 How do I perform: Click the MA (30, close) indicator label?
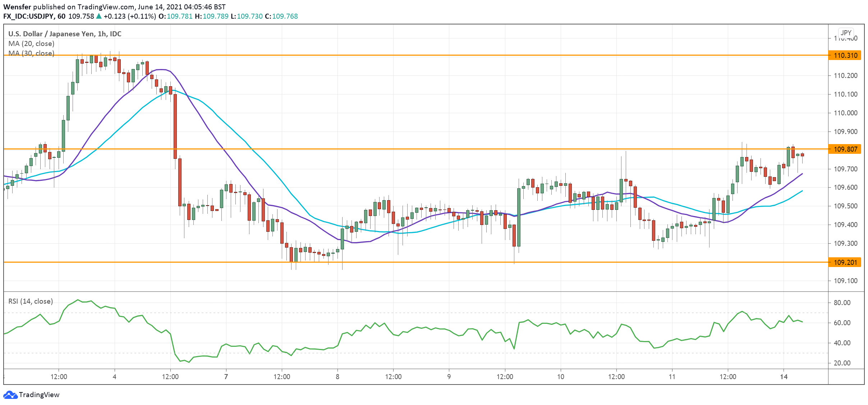(x=31, y=53)
